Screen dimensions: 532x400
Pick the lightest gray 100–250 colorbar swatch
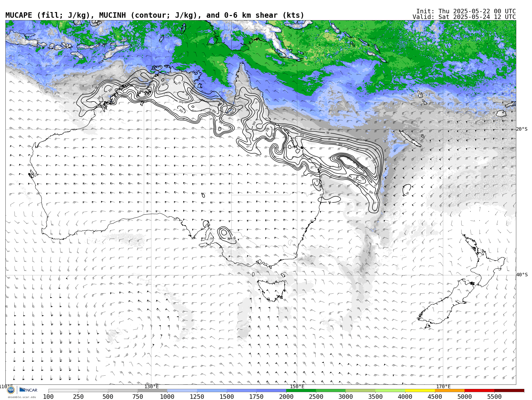(63, 391)
